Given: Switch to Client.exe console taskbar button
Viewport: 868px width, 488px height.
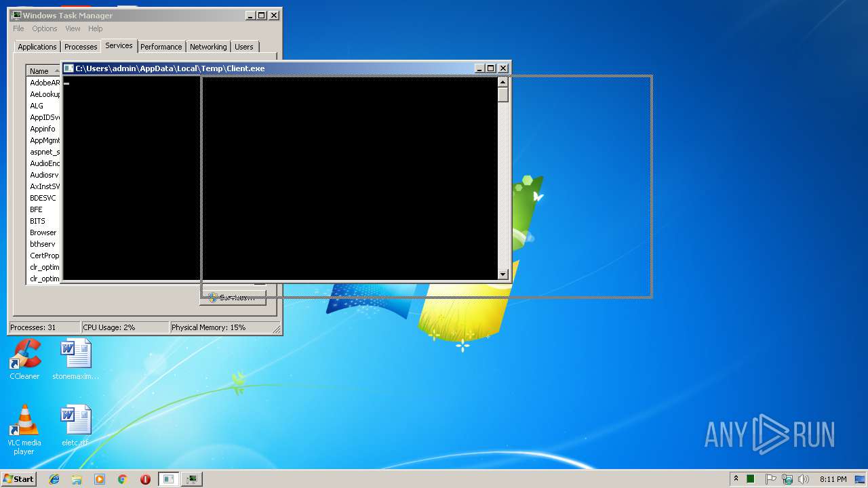Looking at the screenshot, I should tap(169, 479).
